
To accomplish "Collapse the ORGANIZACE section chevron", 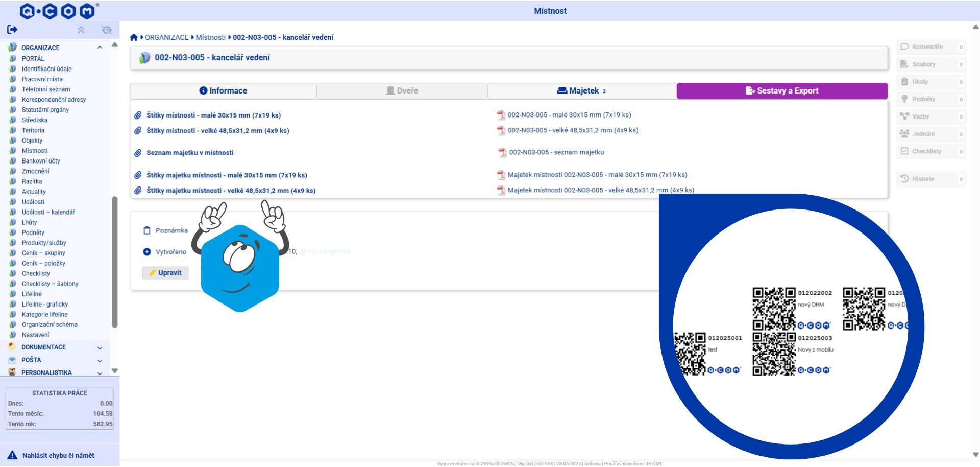I will tap(100, 48).
